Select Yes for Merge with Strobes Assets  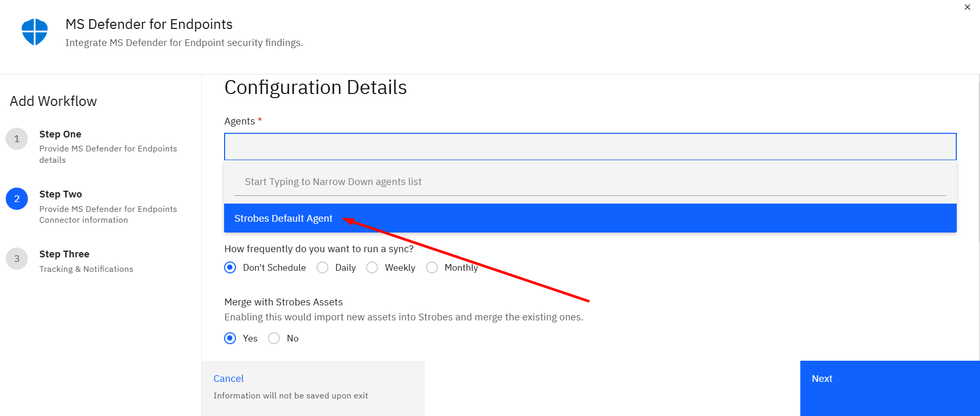point(230,338)
